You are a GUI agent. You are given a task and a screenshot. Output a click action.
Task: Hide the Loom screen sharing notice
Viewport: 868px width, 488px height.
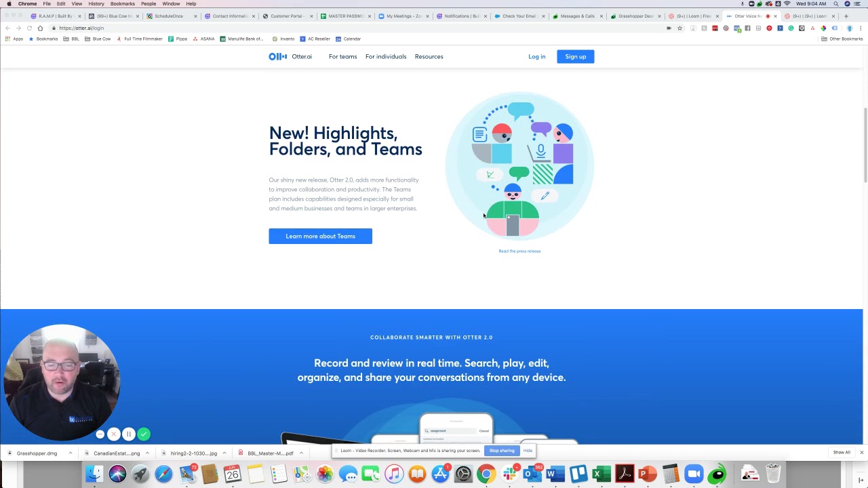point(528,451)
